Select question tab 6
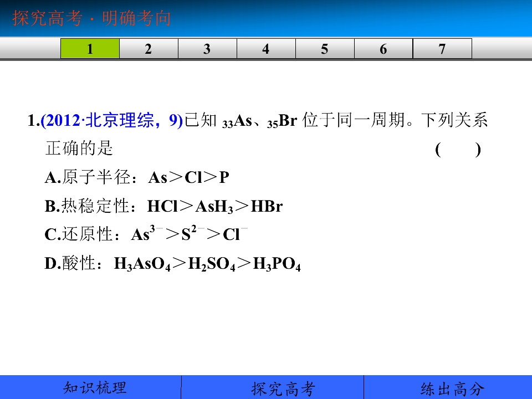Viewport: 532px width, 399px height. [x=383, y=49]
